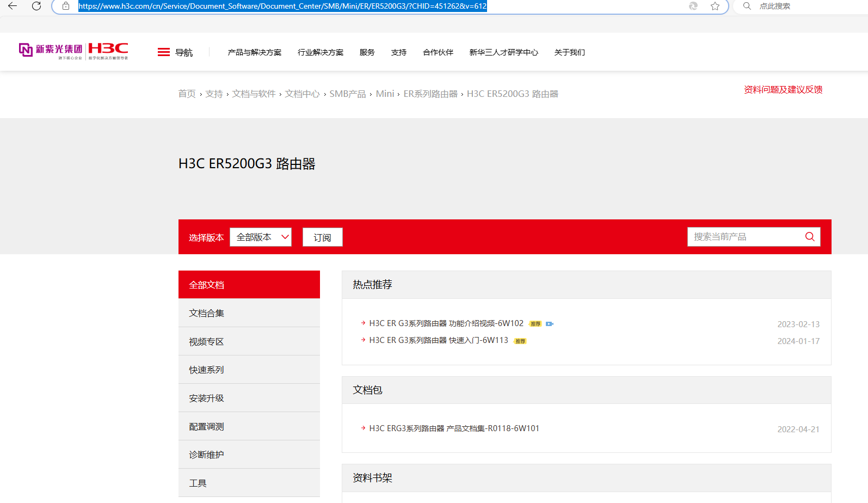Click H3C ER5200G3 路由器 breadcrumb link

513,94
